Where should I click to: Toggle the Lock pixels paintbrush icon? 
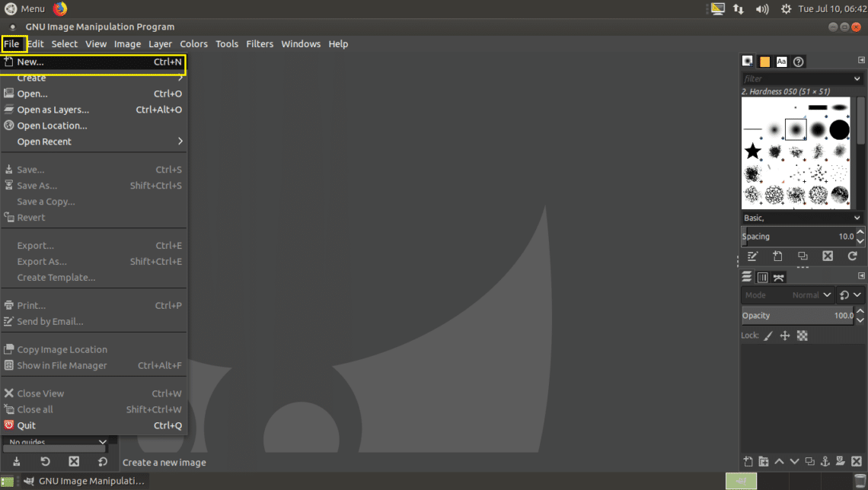767,336
